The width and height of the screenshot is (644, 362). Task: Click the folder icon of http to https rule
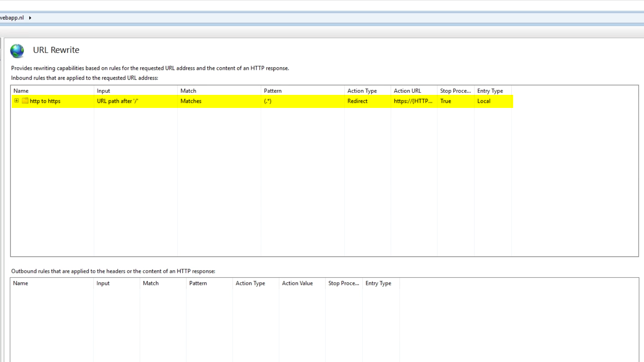click(x=25, y=101)
